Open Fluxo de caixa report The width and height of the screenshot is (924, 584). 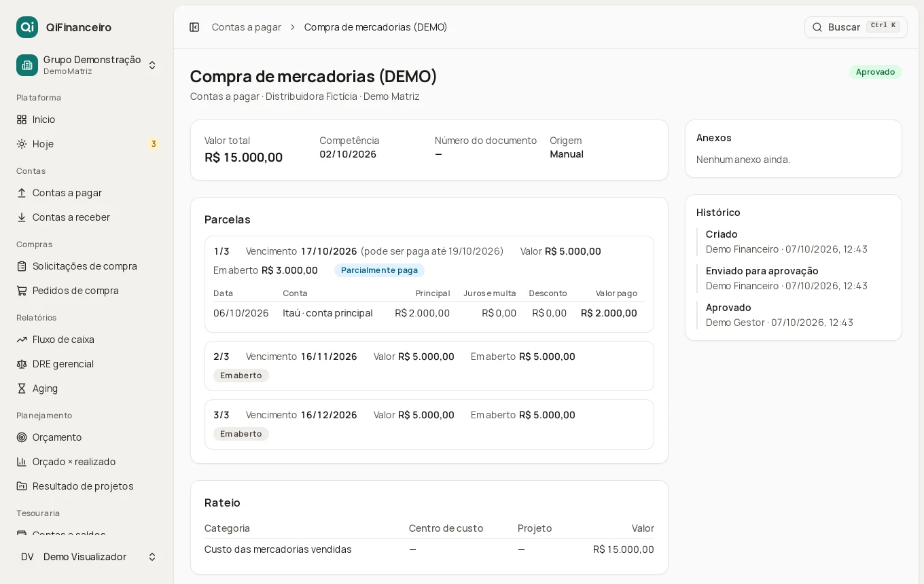click(87, 340)
